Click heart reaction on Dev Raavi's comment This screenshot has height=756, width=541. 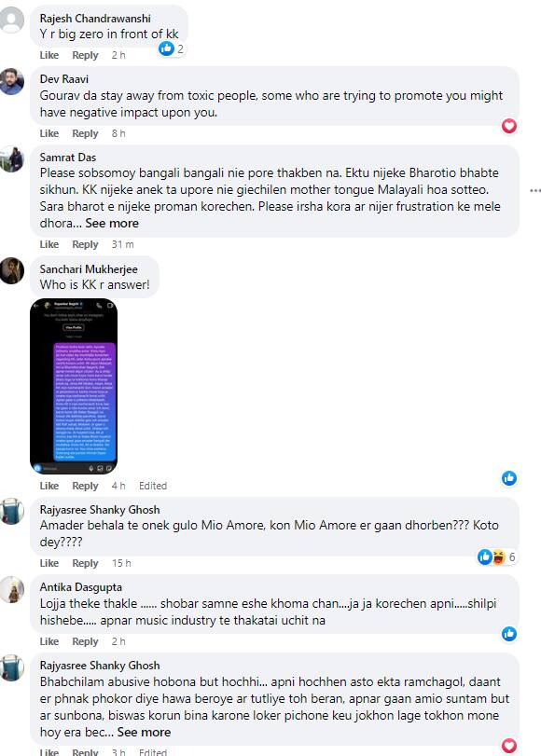pos(509,126)
